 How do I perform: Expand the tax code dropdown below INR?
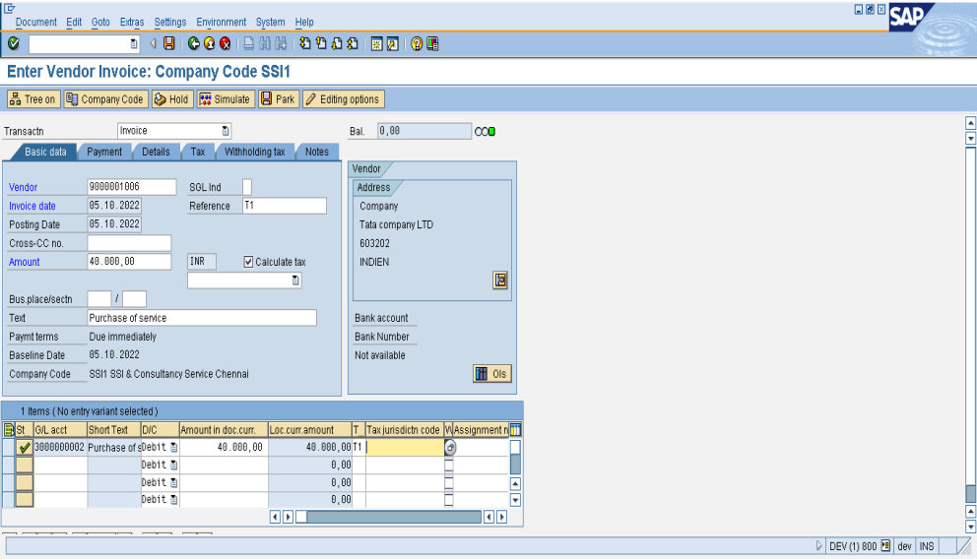point(294,280)
